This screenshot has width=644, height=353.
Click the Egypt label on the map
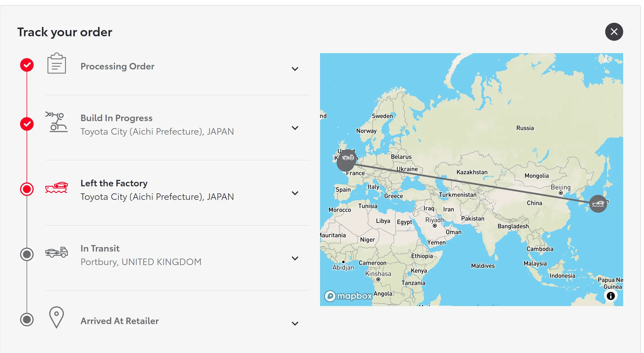click(x=404, y=222)
